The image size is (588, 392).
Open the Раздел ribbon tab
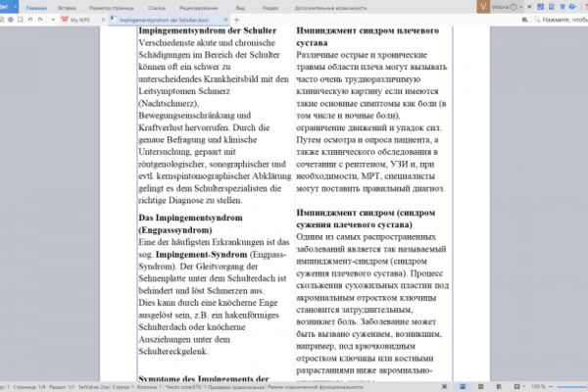[x=270, y=8]
